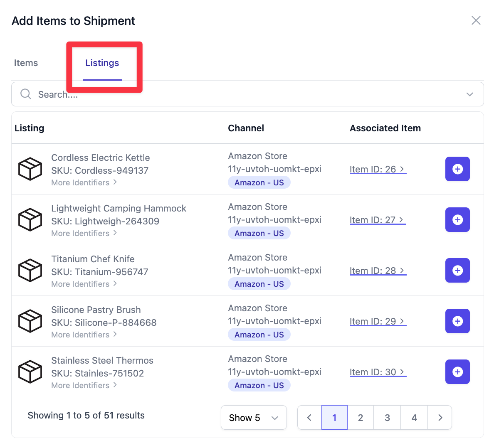The height and width of the screenshot is (448, 494).
Task: Go to the previous results page
Action: coord(309,418)
